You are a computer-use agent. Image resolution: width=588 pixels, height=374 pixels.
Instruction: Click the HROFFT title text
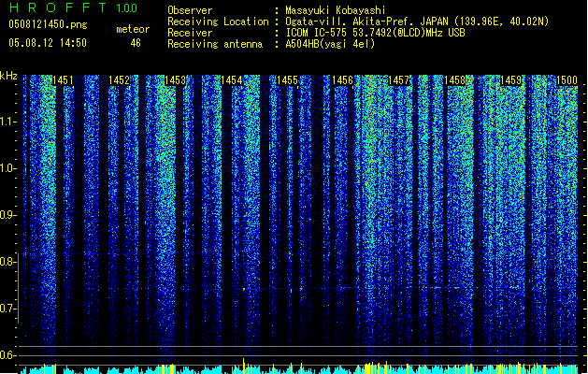58,7
